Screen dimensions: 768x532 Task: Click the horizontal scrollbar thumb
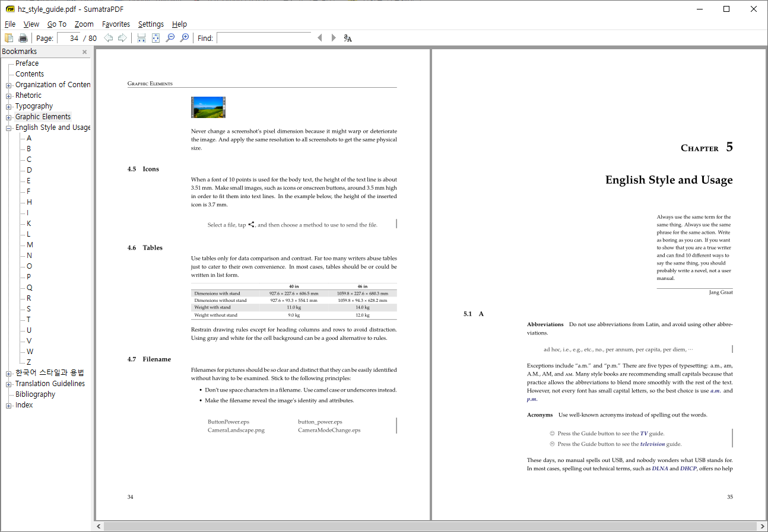click(x=430, y=526)
